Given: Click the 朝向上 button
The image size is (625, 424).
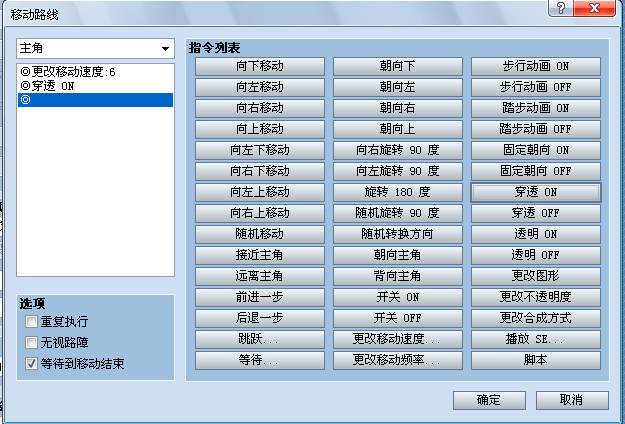Looking at the screenshot, I should (398, 129).
